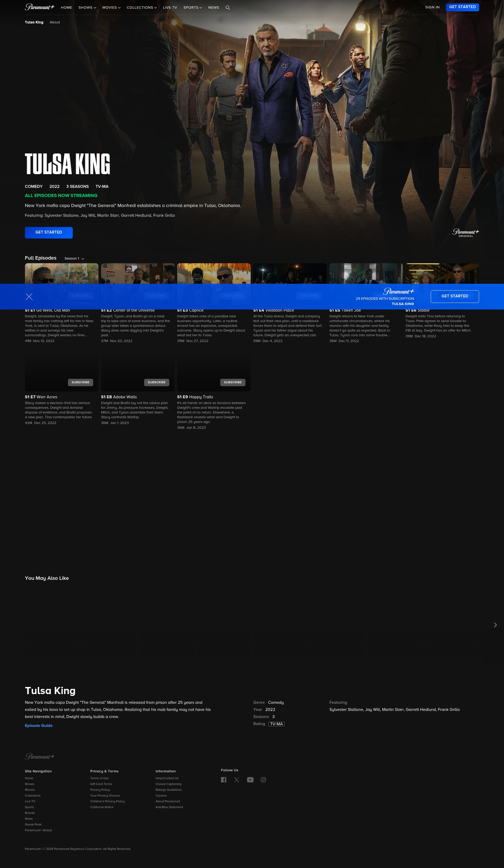Open the Episode Guide link
The image size is (504, 868).
click(39, 725)
